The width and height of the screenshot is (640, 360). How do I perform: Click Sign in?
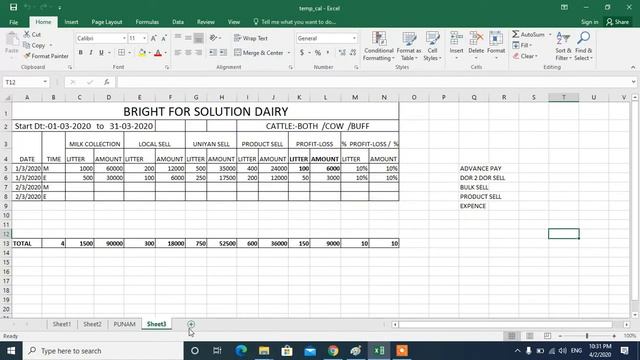(x=589, y=22)
